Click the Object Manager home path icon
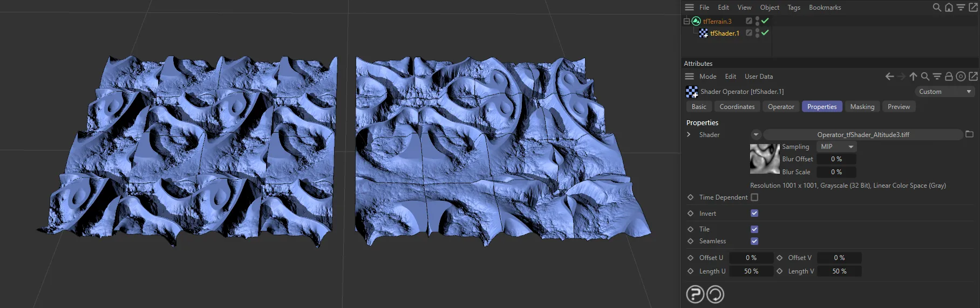The image size is (980, 308). (x=949, y=8)
